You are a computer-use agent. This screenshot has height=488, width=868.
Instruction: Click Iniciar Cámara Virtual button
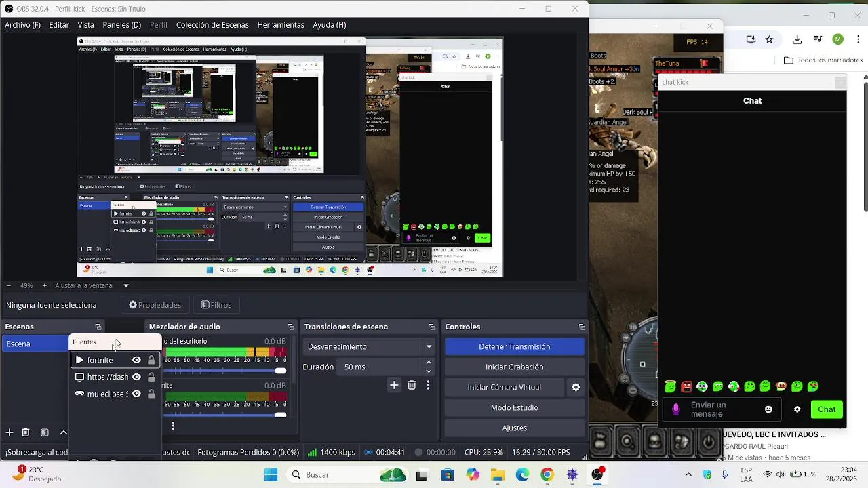(x=504, y=387)
